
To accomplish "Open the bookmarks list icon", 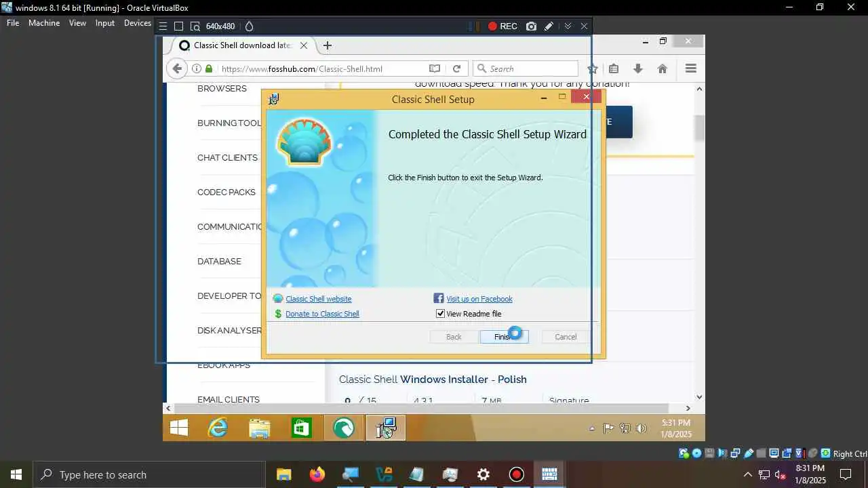I will pyautogui.click(x=614, y=68).
